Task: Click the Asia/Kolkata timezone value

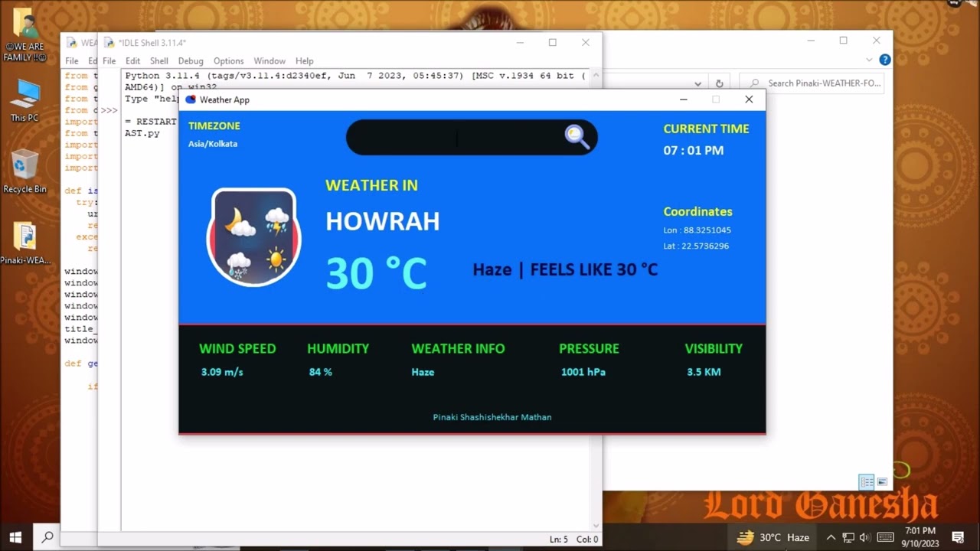Action: point(213,144)
